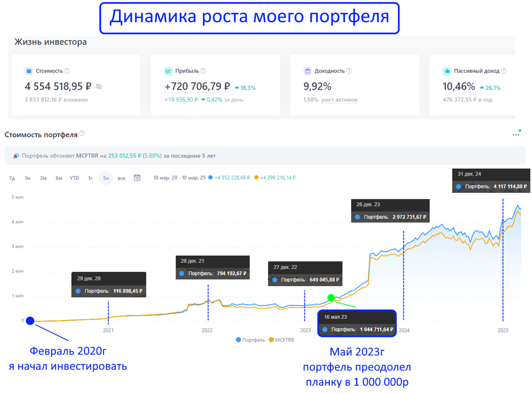Open the calendar date range picker
Screen dimensions: 532x394
point(137,178)
